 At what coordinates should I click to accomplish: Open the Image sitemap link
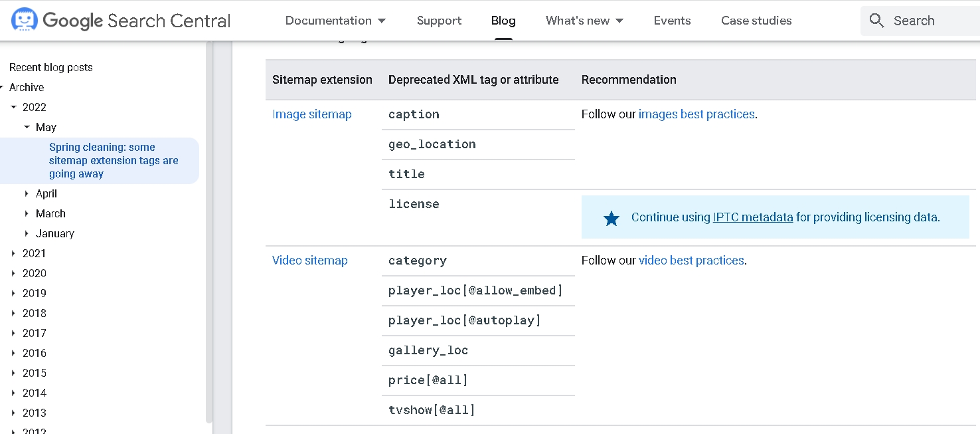(x=311, y=114)
